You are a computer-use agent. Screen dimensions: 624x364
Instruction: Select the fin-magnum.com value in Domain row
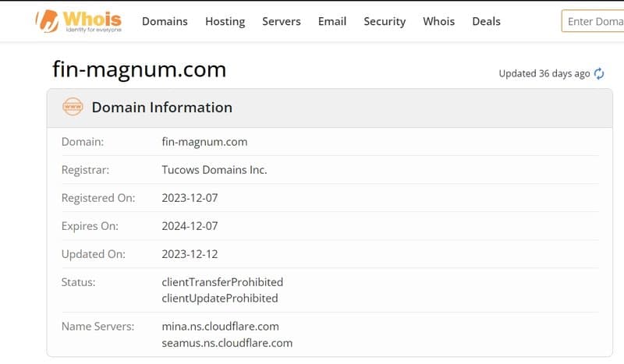coord(204,142)
